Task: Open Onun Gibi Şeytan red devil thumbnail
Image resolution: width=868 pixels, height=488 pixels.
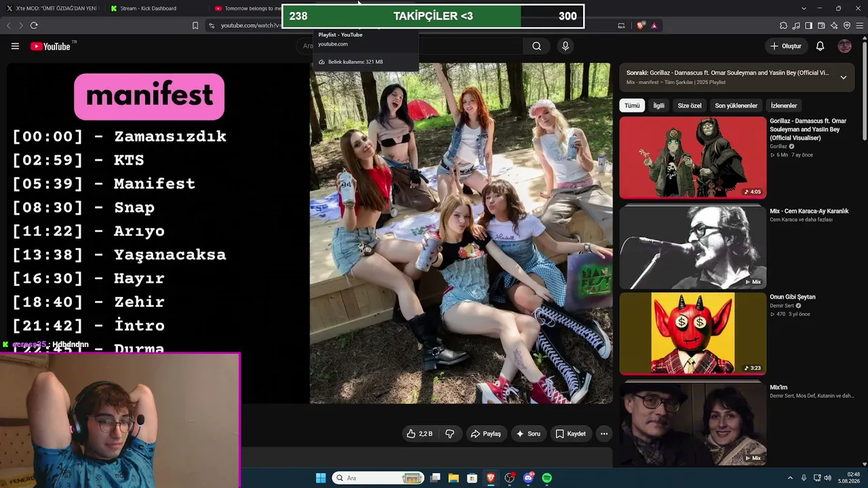Action: [692, 333]
